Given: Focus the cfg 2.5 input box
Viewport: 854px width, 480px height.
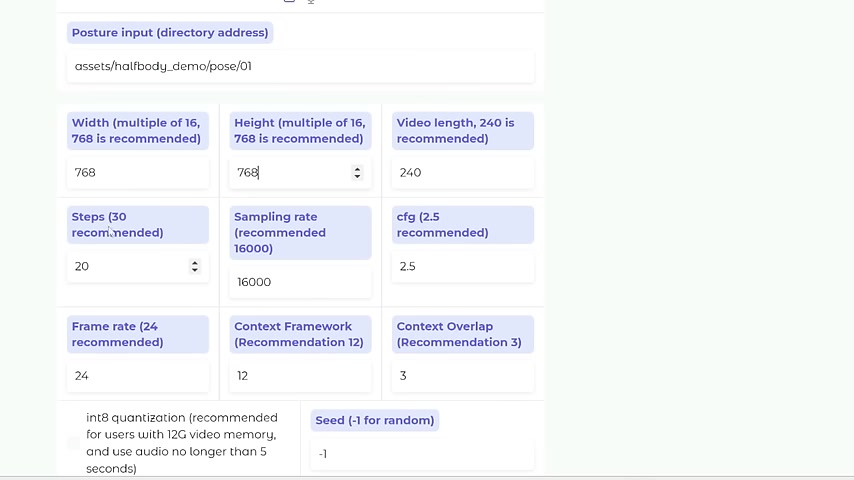Looking at the screenshot, I should point(463,266).
